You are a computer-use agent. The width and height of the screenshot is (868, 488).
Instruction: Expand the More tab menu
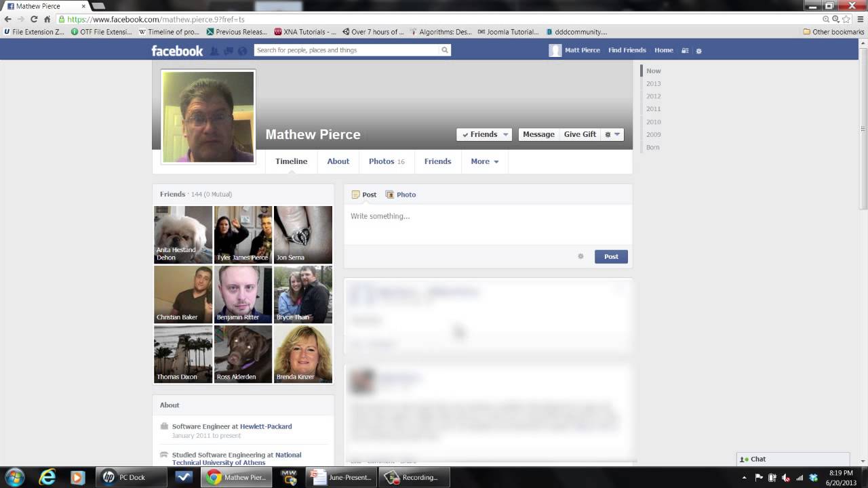[485, 161]
